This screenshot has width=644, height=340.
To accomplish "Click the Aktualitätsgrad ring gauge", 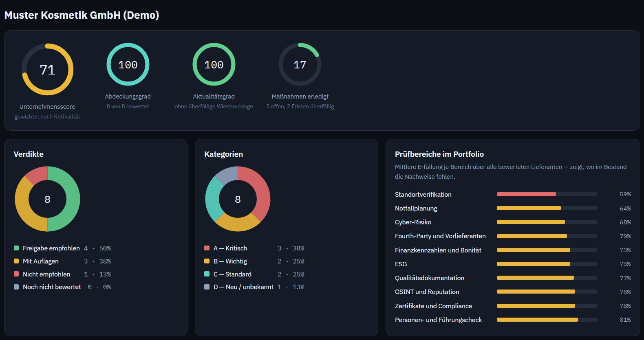I will pyautogui.click(x=214, y=64).
